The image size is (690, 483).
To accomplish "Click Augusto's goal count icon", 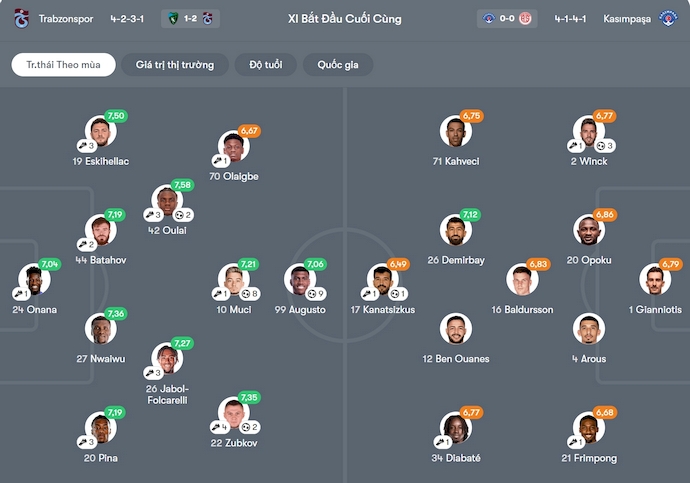I will (312, 294).
